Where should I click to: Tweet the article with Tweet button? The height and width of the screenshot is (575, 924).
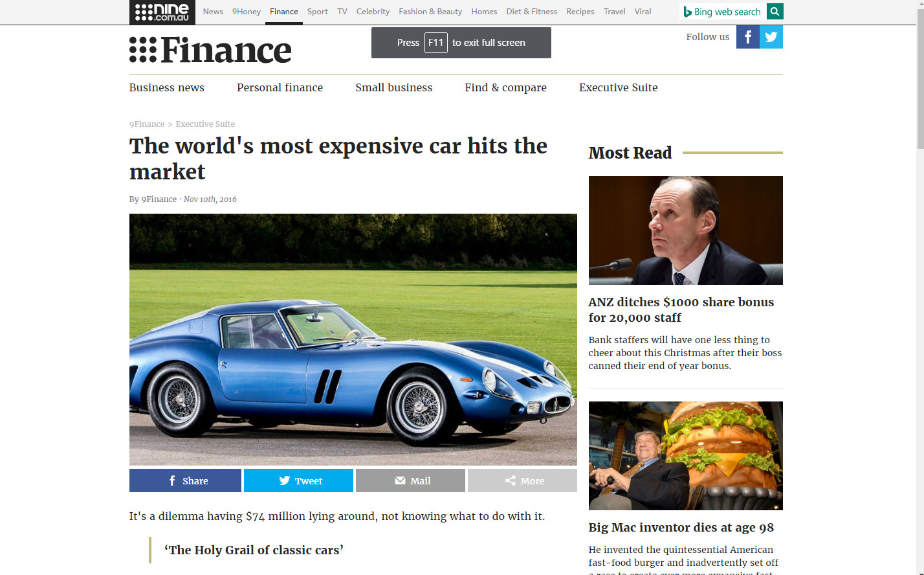[298, 480]
